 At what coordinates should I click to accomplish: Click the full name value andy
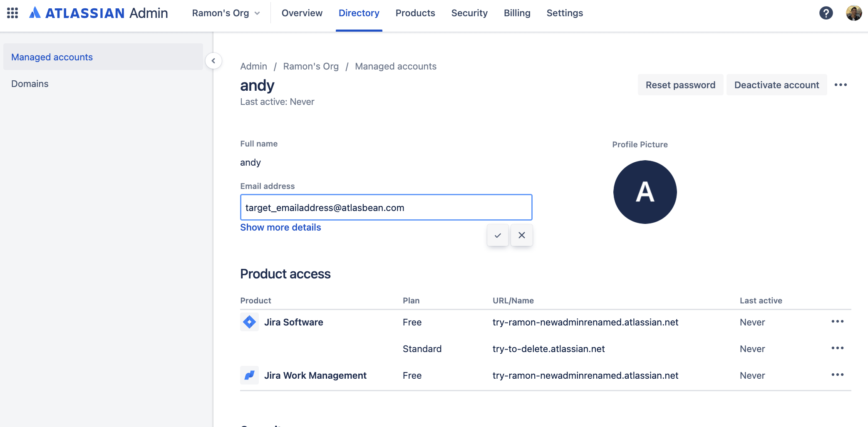click(x=250, y=162)
